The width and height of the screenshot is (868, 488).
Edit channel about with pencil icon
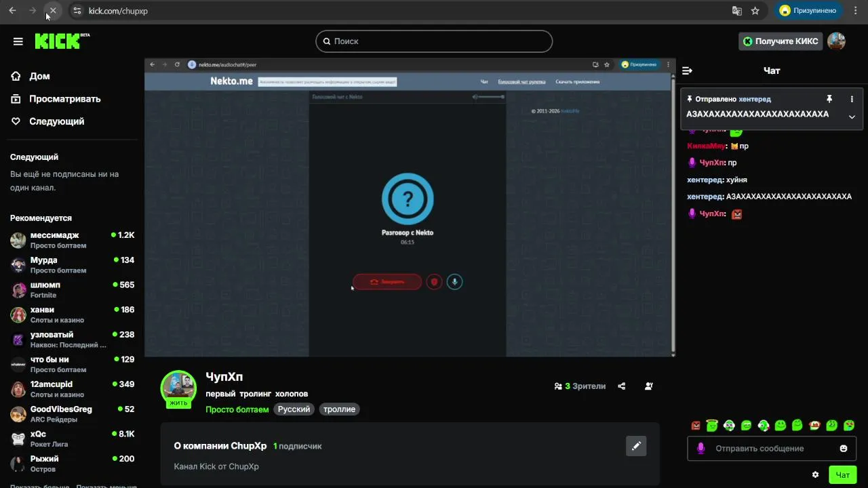coord(636,446)
